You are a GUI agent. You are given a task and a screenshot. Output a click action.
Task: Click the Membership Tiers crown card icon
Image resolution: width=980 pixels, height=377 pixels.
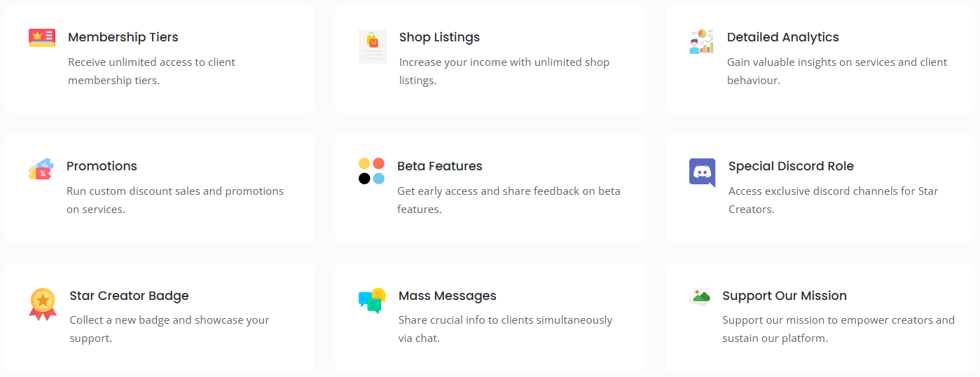pos(42,38)
